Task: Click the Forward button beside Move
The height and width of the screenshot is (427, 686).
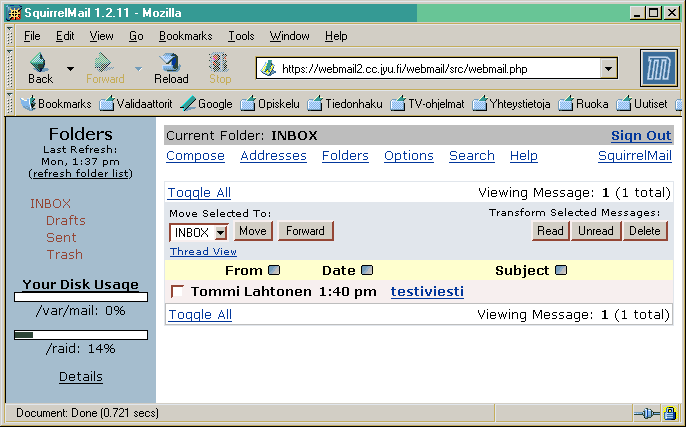Action: pyautogui.click(x=305, y=231)
